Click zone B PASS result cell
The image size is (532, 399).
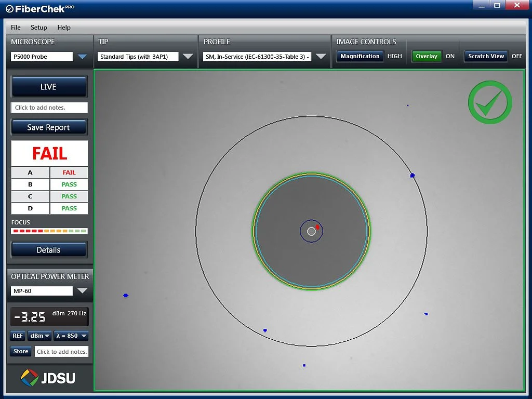69,184
